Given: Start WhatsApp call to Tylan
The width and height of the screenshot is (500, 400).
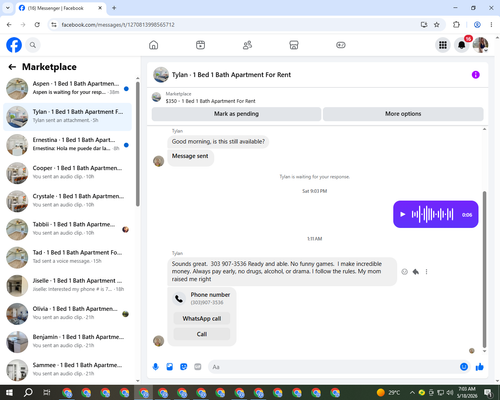Looking at the screenshot, I should (x=202, y=318).
